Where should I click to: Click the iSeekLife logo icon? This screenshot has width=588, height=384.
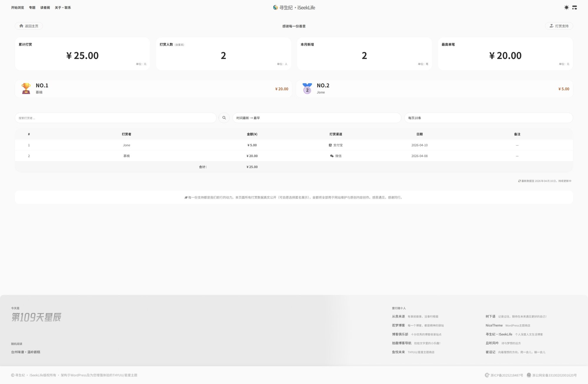coord(275,7)
